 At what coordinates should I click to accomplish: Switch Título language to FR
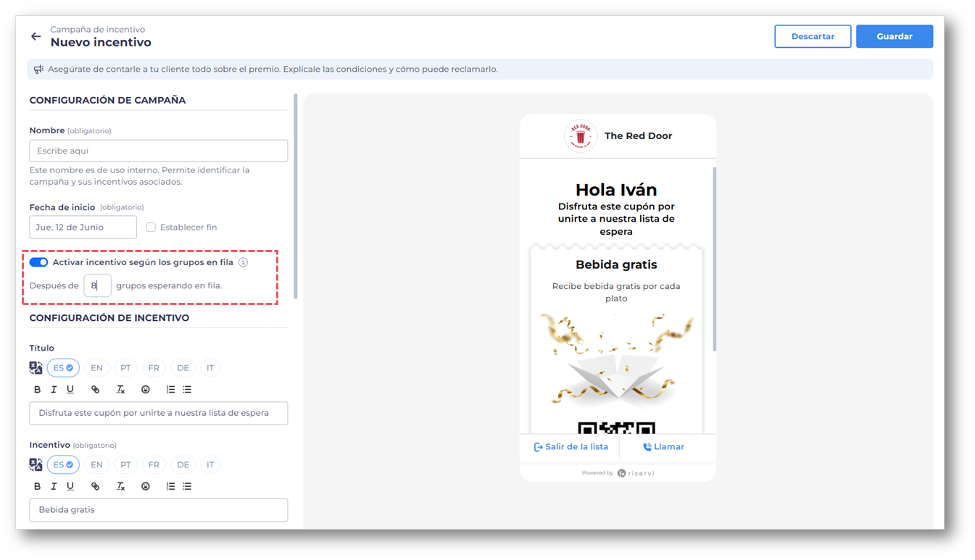tap(154, 368)
